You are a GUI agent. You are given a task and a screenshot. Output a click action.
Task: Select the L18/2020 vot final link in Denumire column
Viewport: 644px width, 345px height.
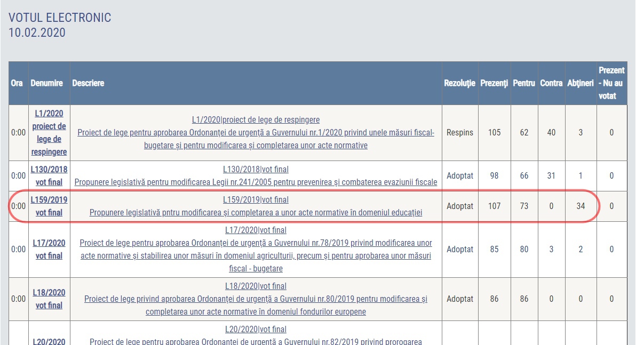tap(49, 299)
